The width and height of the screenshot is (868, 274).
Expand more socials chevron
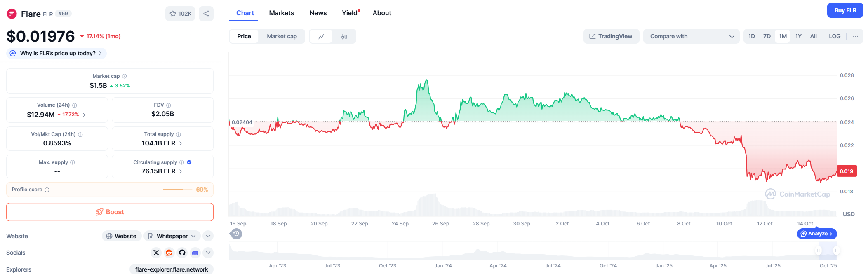coord(208,253)
